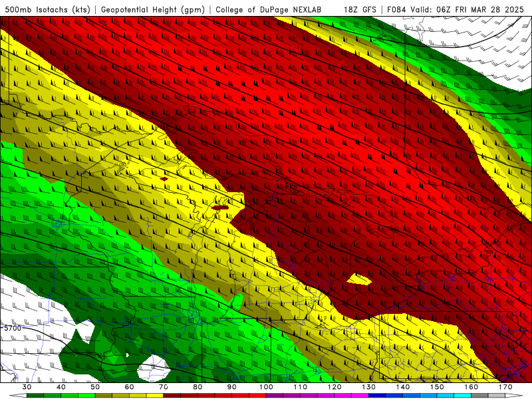Click the legend value "60"
Screen dimensions: 532x399
[x=129, y=387]
